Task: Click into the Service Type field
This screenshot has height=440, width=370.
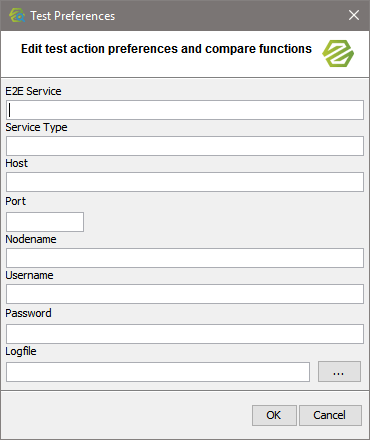Action: [185, 146]
